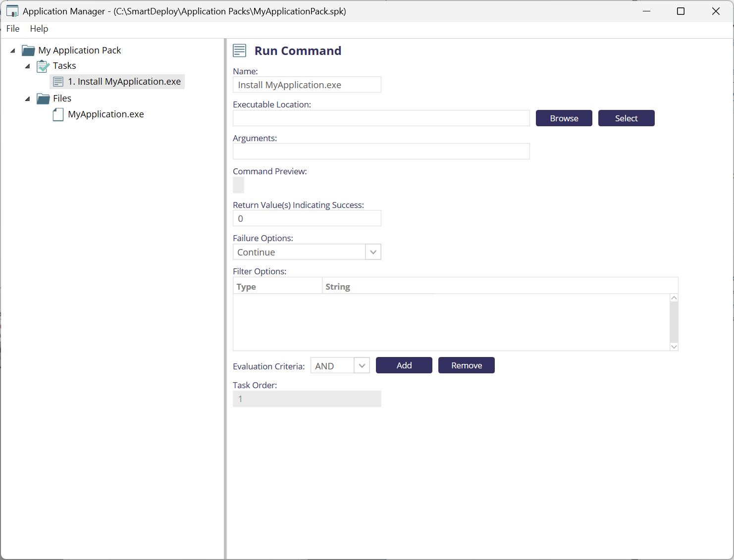Click the Install MyApplication.exe task icon
Screen dimensions: 734x560
coord(58,82)
